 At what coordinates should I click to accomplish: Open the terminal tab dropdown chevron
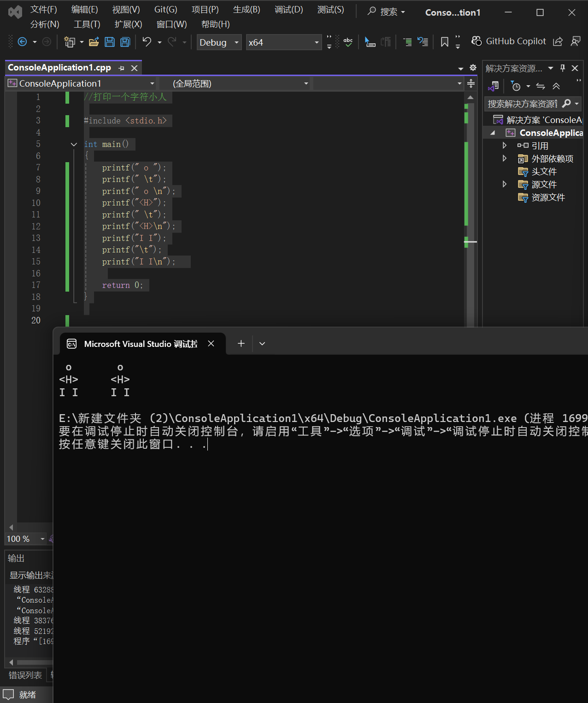(x=262, y=344)
